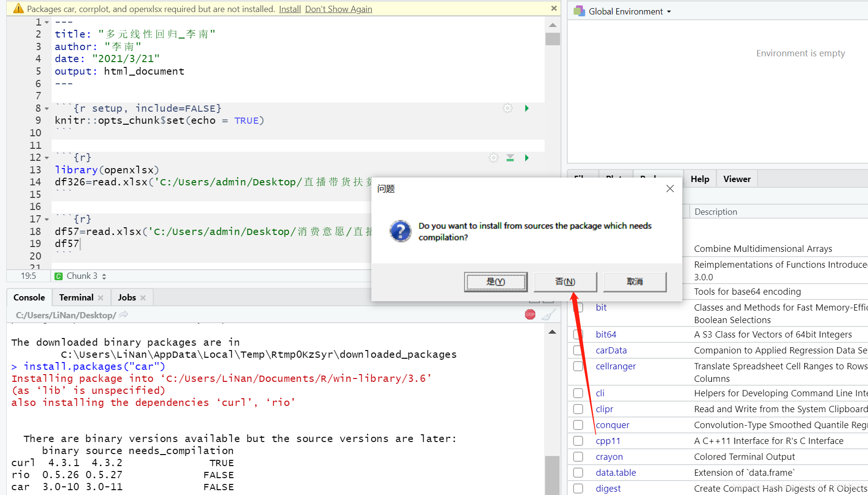Open chunk options gear on chunk 12
The height and width of the screenshot is (495, 868).
(493, 157)
